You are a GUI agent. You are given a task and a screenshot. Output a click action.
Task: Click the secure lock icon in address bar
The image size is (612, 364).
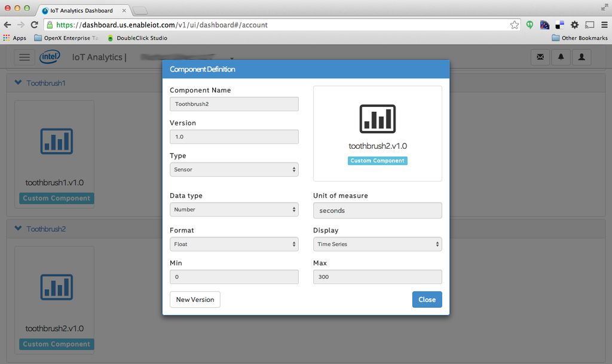[x=50, y=25]
